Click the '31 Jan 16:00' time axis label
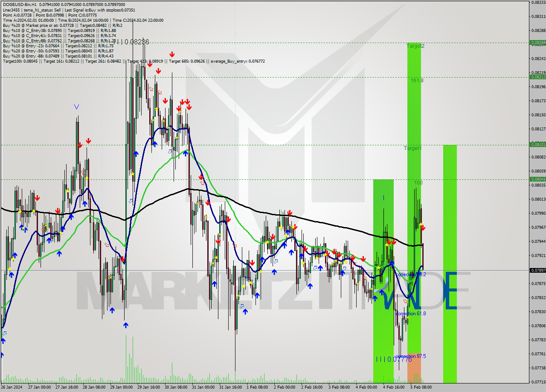 pyautogui.click(x=230, y=387)
